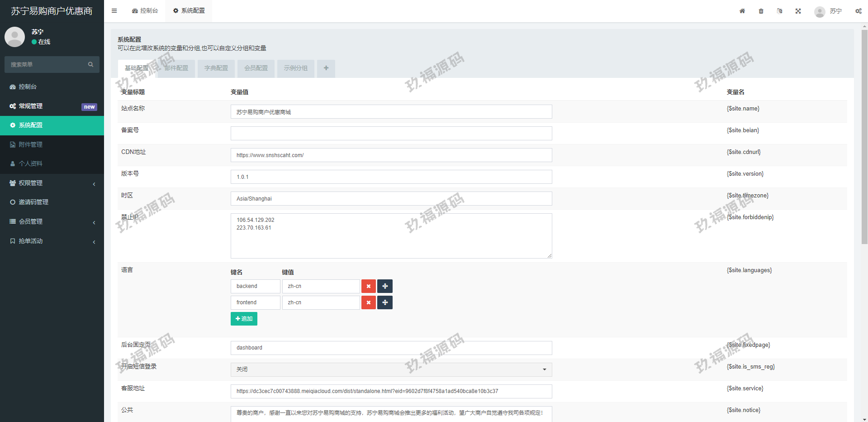The image size is (868, 422).
Task: Click the hamburger menu toggle icon
Action: click(x=114, y=11)
